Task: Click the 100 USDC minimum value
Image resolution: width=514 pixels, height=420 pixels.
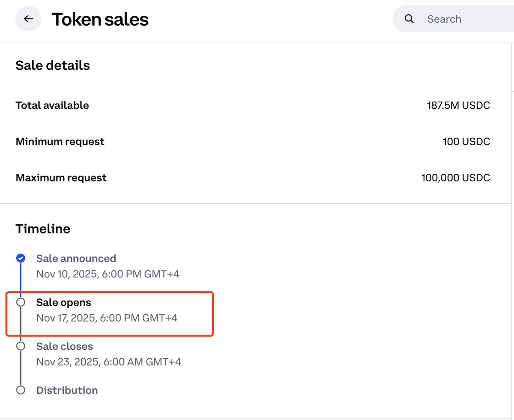Action: [466, 141]
